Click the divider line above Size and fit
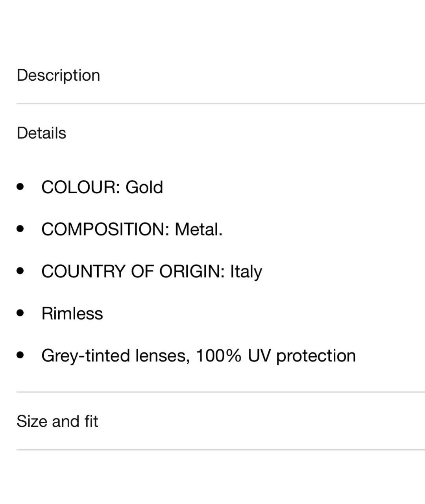The height and width of the screenshot is (504, 425). coord(221,392)
